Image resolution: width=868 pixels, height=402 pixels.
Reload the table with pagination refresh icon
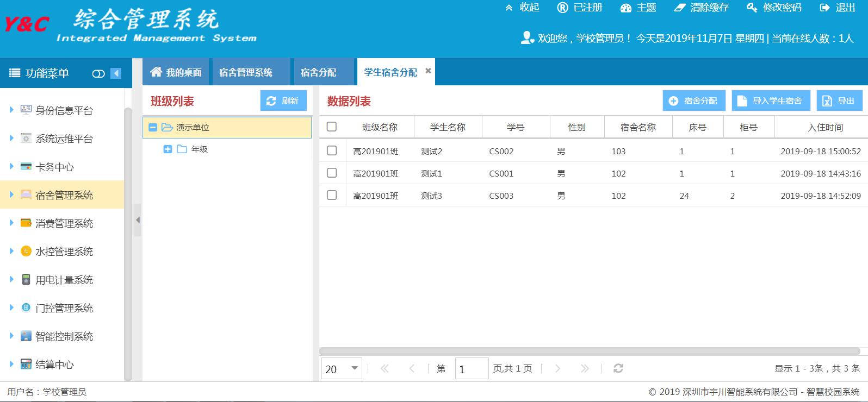[x=618, y=368]
